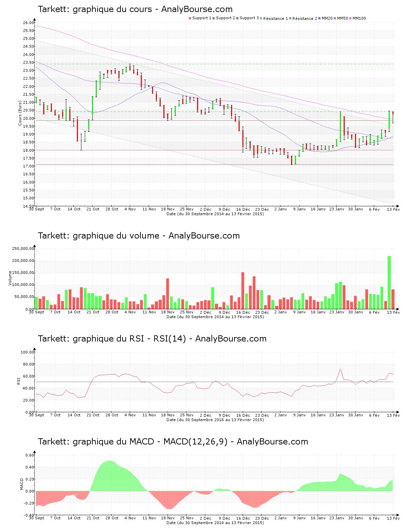Click the 'RSI' vertical axis title
This screenshot has width=412, height=532.
19,381
